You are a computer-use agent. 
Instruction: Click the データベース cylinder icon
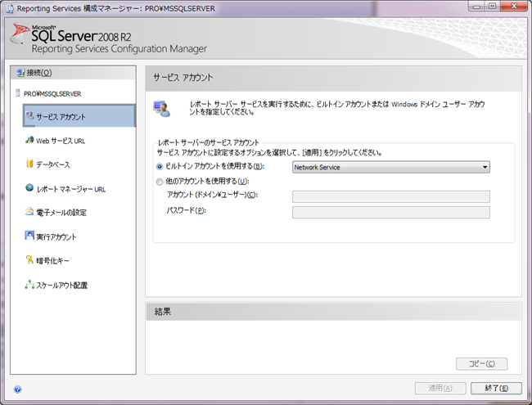(29, 164)
